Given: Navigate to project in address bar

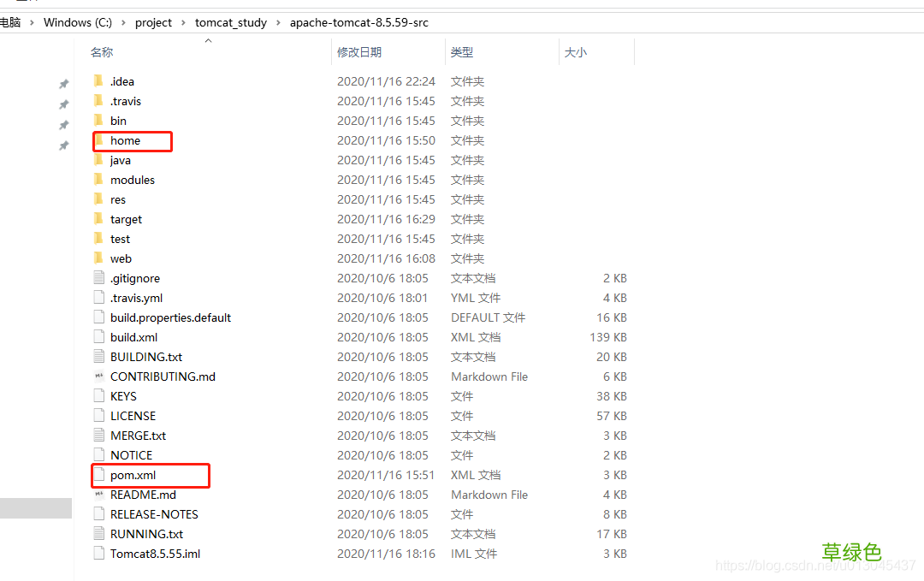Looking at the screenshot, I should click(x=153, y=22).
